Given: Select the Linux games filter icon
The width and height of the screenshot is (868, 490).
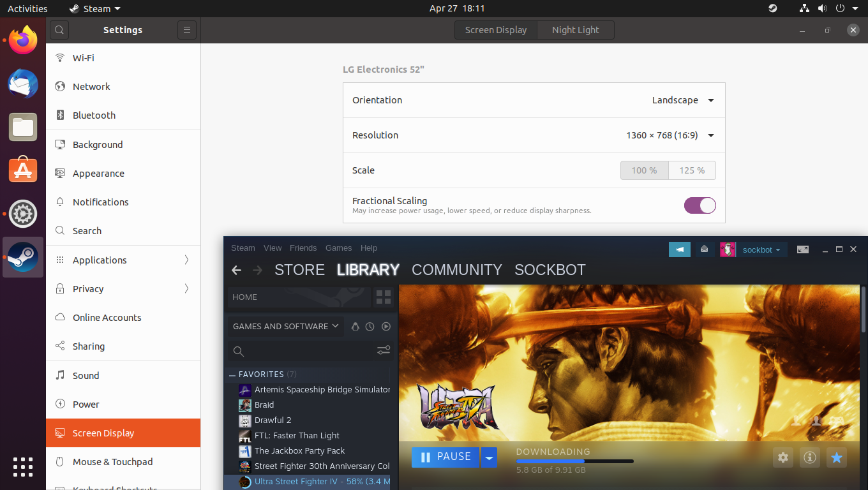Looking at the screenshot, I should click(x=355, y=327).
